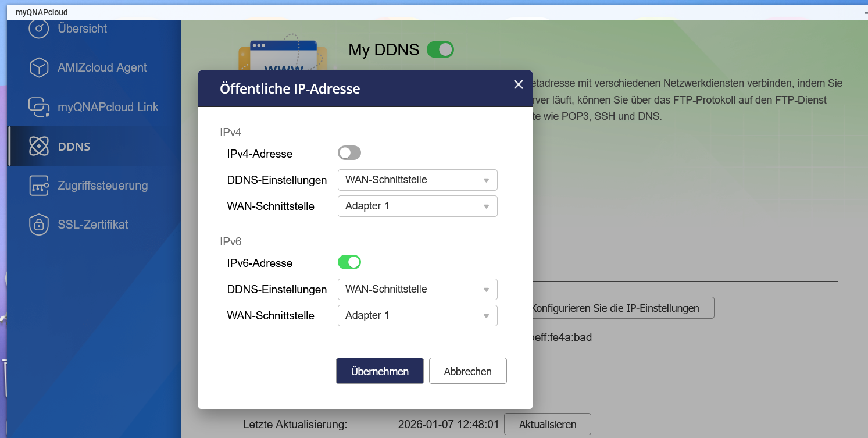Expand the IPv6 WAN-Schnittstelle adapter dropdown
Image resolution: width=868 pixels, height=438 pixels.
417,315
